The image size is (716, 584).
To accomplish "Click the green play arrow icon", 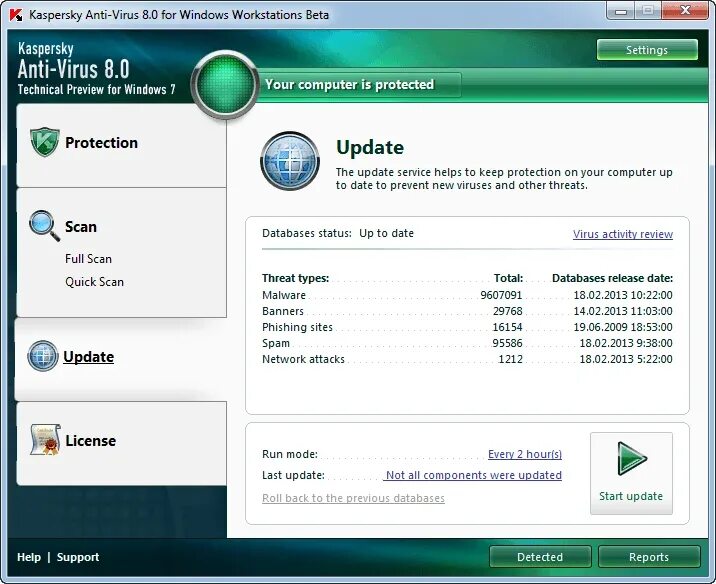I will (x=632, y=458).
